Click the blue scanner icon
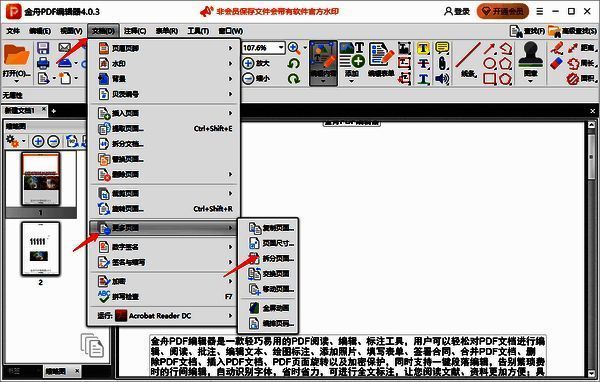Image resolution: width=600 pixels, height=382 pixels. tap(65, 63)
